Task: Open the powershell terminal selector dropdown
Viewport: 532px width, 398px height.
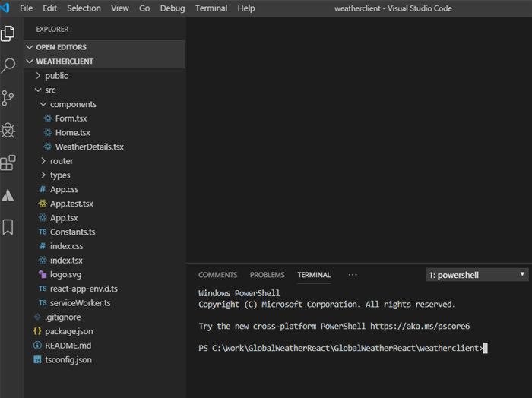Action: pos(477,275)
